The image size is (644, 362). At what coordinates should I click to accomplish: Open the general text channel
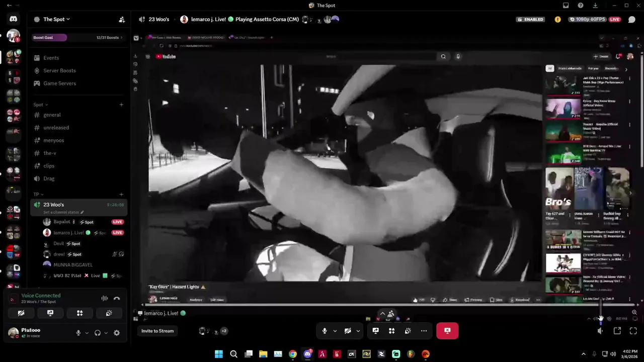pyautogui.click(x=77, y=115)
